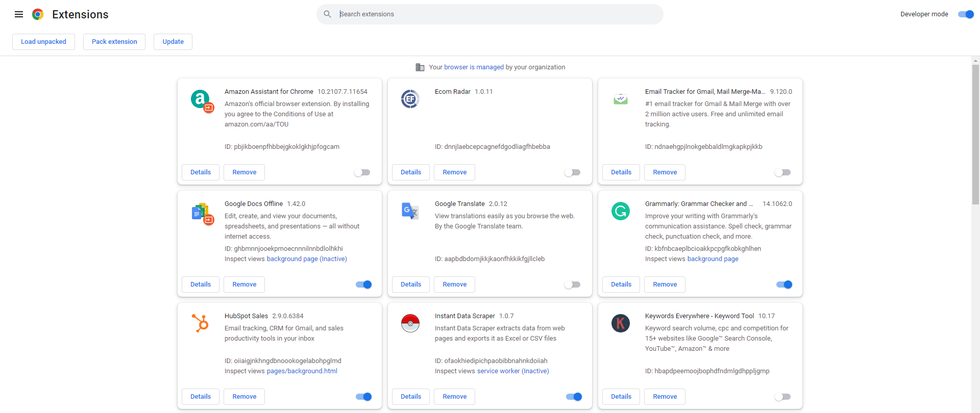Open Details for Instant Data Scraper
This screenshot has height=413, width=980.
tap(411, 397)
